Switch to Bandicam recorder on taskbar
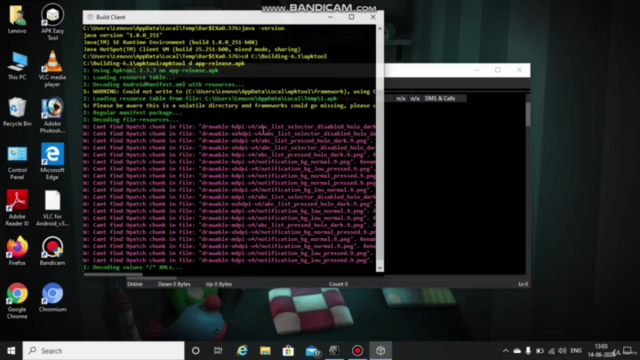 [358, 351]
